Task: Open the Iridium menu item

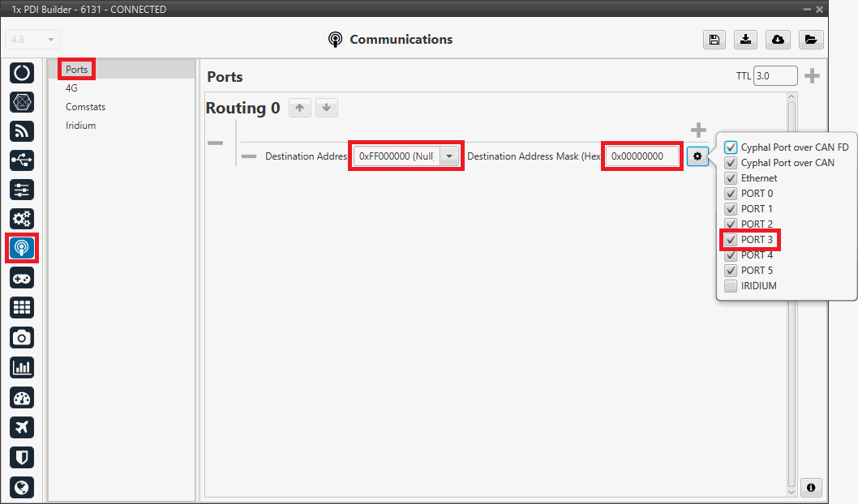Action: 80,126
